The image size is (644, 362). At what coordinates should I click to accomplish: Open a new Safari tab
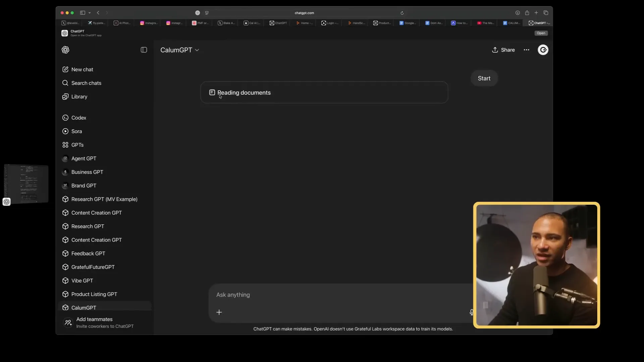click(x=536, y=13)
